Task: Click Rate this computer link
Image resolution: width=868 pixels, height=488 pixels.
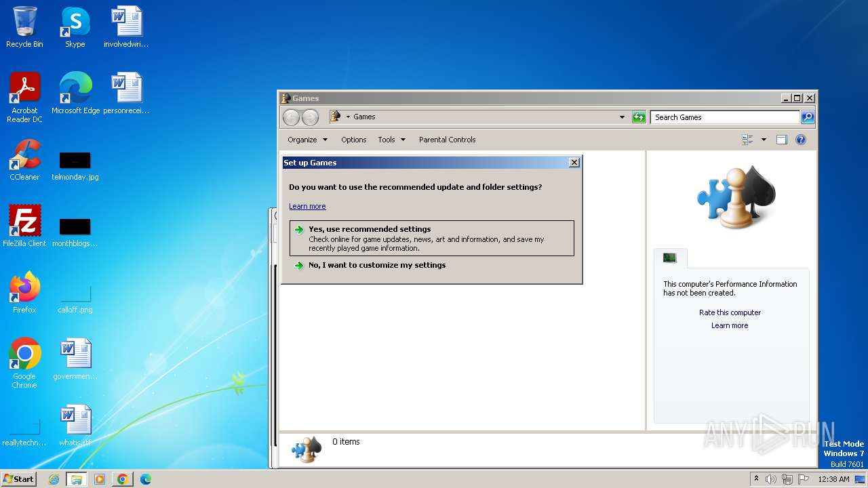Action: [x=730, y=312]
